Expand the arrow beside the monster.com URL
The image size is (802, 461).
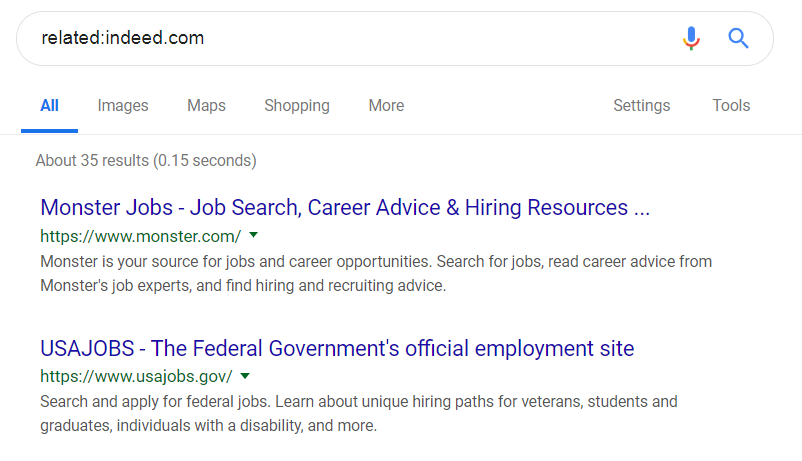(x=253, y=235)
